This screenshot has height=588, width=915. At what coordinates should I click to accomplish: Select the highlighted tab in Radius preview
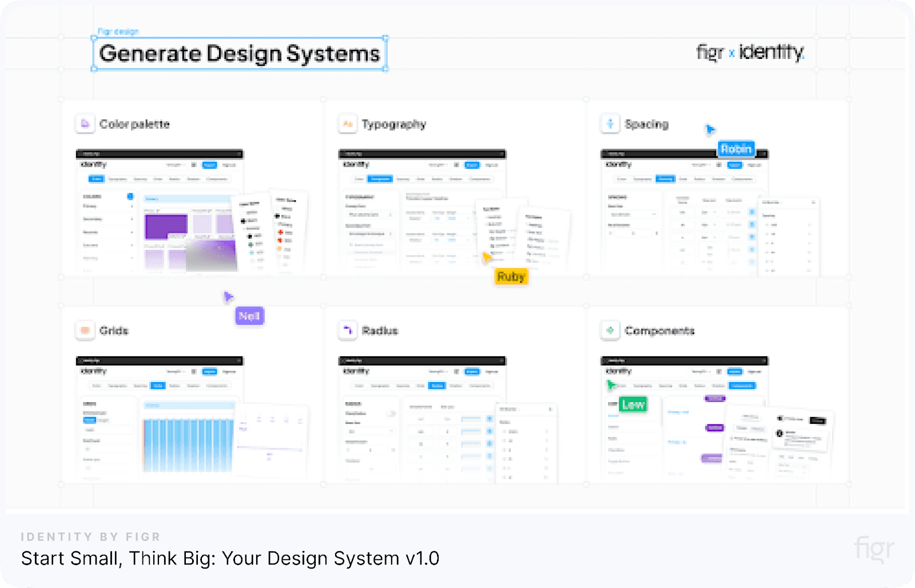[x=437, y=386]
